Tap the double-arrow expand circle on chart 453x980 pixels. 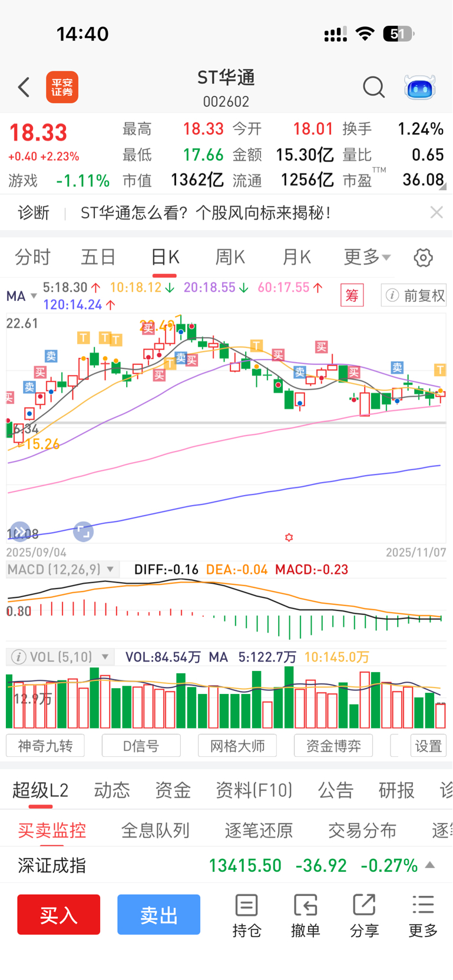pyautogui.click(x=20, y=531)
